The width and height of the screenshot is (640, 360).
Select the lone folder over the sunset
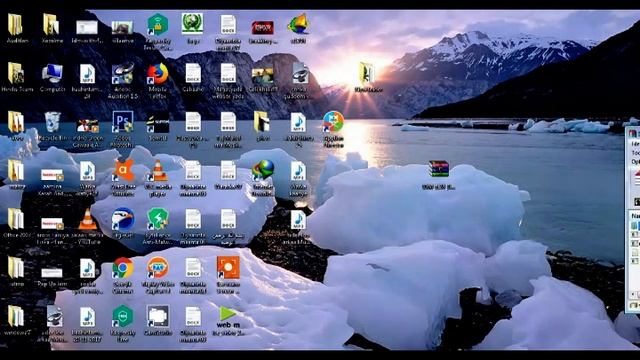click(x=367, y=74)
